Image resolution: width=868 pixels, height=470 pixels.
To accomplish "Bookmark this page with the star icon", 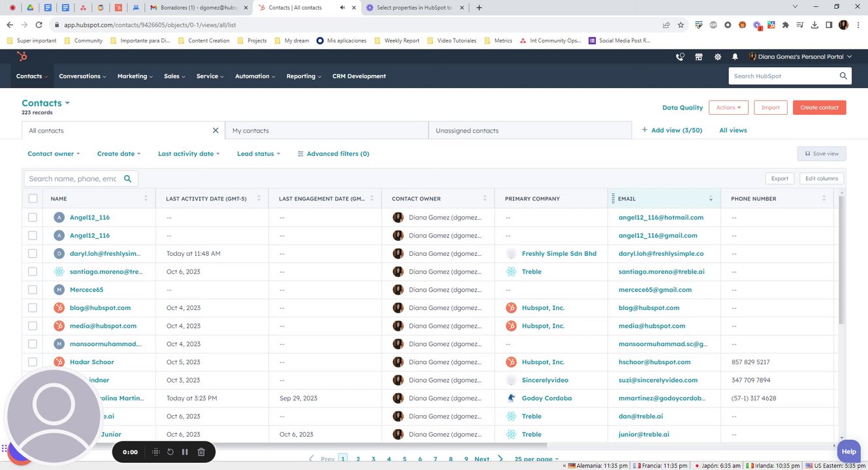I will tap(681, 25).
